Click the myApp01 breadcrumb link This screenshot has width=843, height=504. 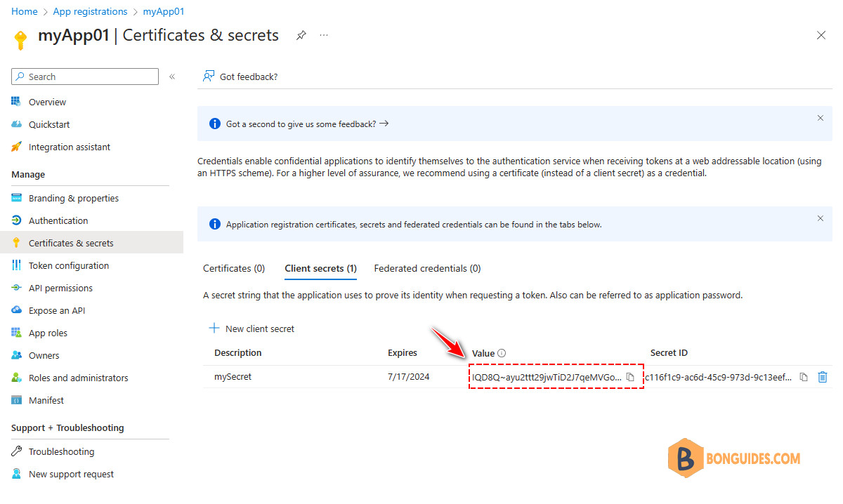pos(164,11)
